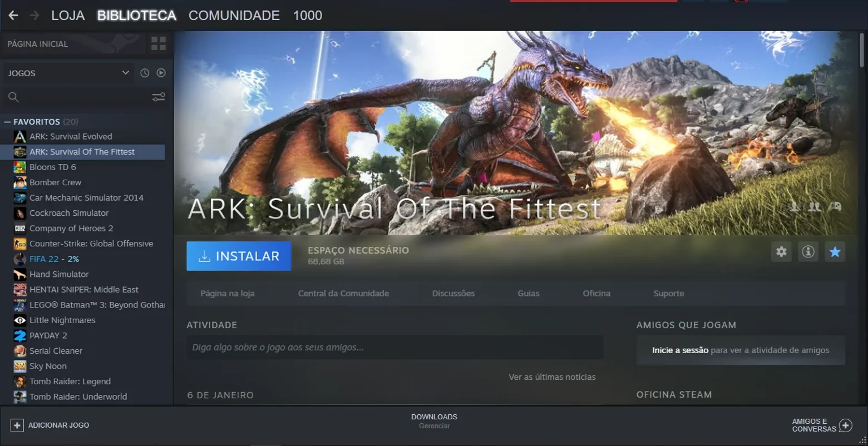This screenshot has width=868, height=446.
Task: Collapse the FAVORITOS category
Action: click(7, 122)
